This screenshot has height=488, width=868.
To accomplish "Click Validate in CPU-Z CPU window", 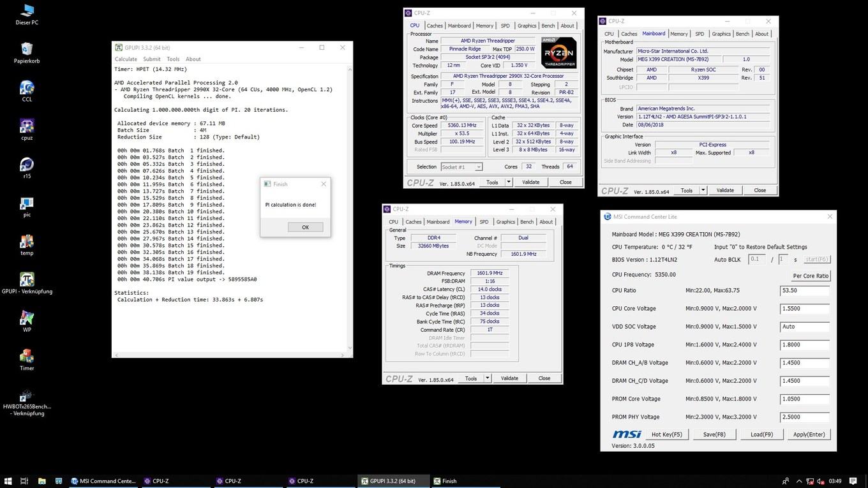I will [x=531, y=182].
